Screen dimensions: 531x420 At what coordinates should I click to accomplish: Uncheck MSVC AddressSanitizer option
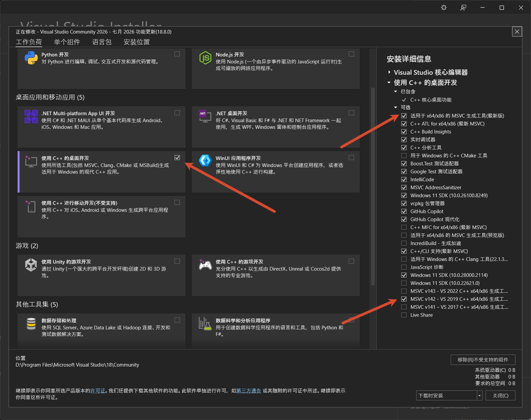pos(404,187)
